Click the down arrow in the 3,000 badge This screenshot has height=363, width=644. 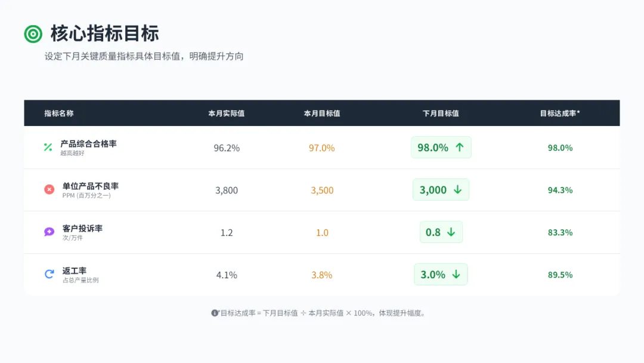pos(457,189)
